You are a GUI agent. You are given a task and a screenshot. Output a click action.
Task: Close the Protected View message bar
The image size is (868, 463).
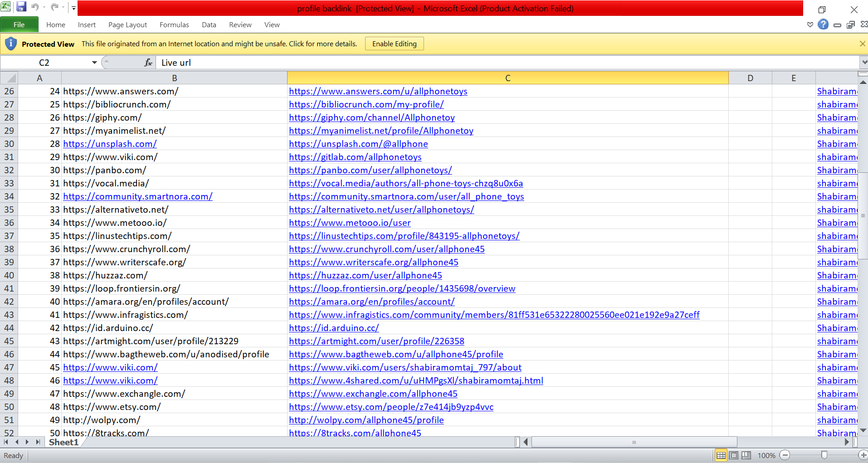click(x=862, y=44)
